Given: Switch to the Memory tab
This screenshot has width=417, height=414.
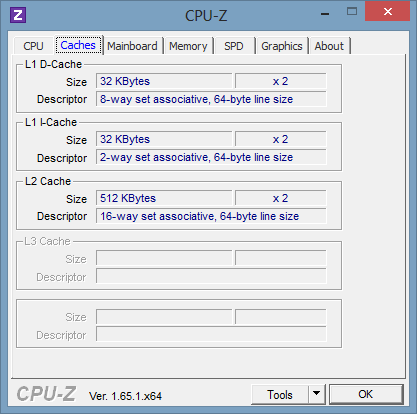Looking at the screenshot, I should [188, 46].
